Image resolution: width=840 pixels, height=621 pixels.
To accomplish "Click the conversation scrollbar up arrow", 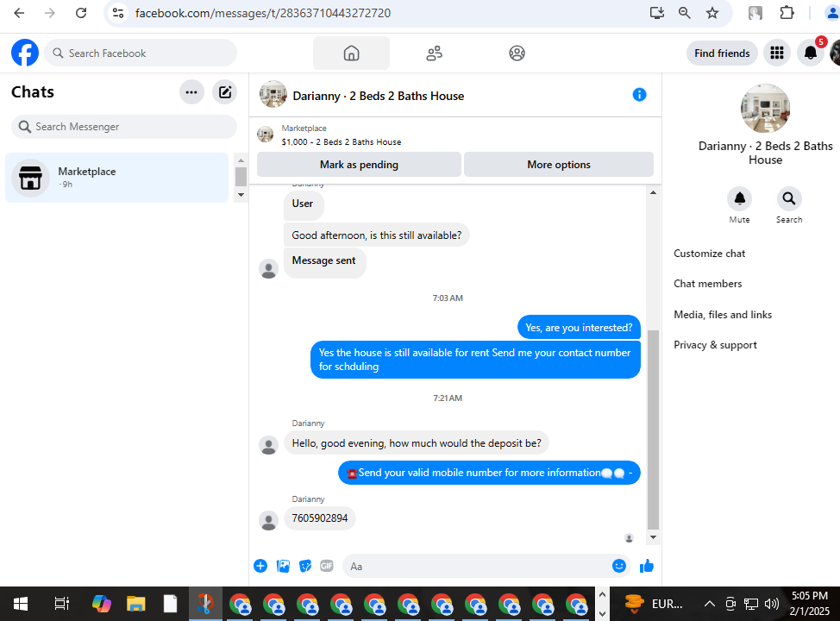I will (653, 192).
